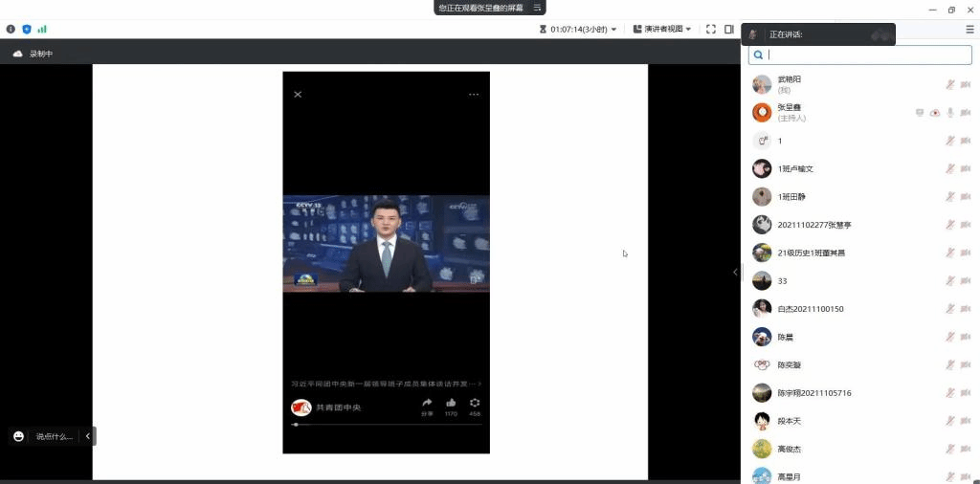
Task: Open the blue security shield icon
Action: pyautogui.click(x=27, y=29)
